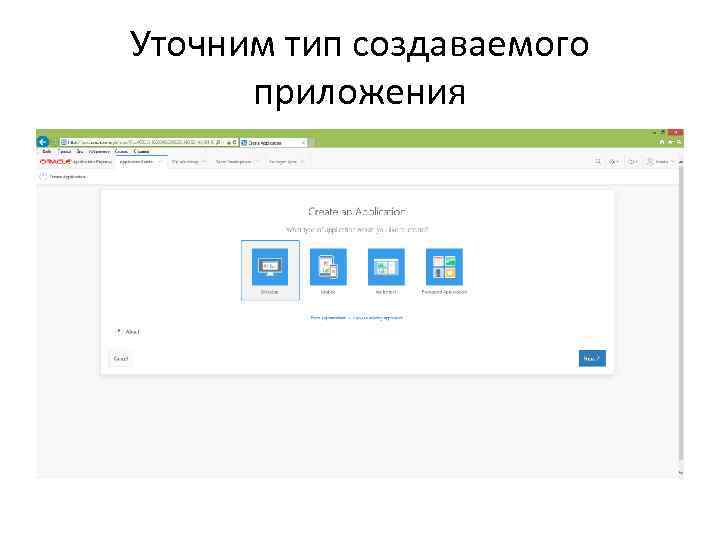Click the browser back arrow button
720x540 pixels.
(x=43, y=142)
